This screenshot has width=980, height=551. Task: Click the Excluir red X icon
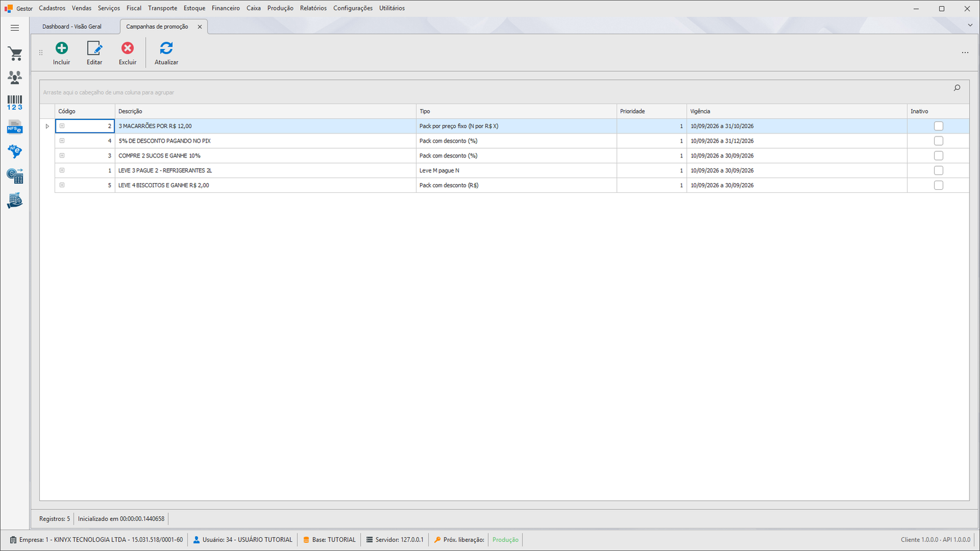pyautogui.click(x=127, y=48)
